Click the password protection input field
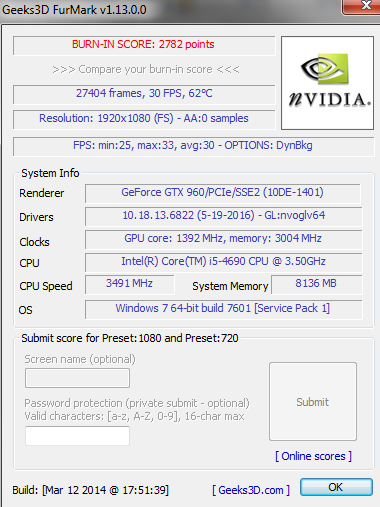Viewport: 380px width, 507px height. click(x=77, y=436)
